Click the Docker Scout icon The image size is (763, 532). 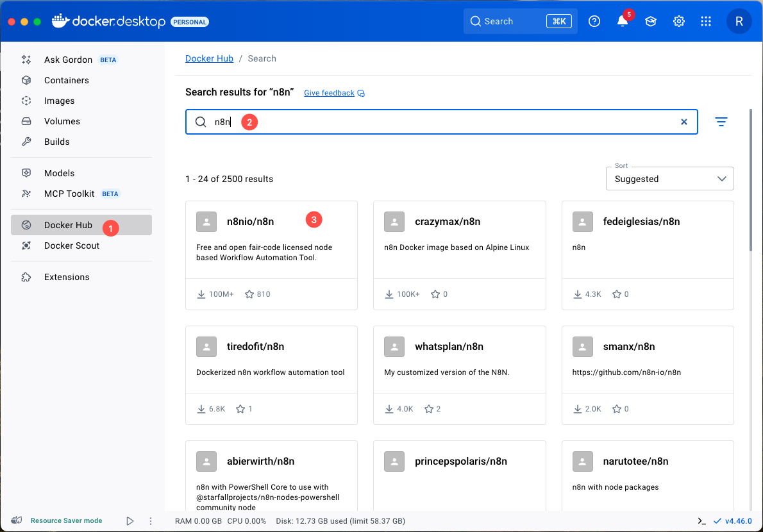[x=26, y=245]
